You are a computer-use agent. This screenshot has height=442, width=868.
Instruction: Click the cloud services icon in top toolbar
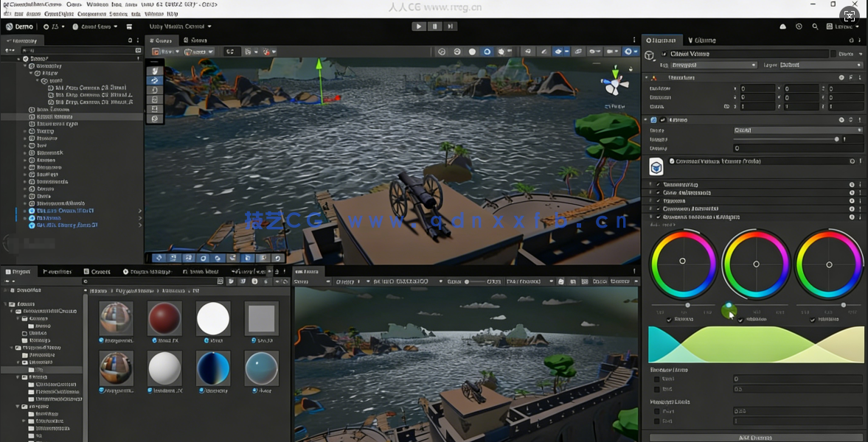click(x=782, y=27)
